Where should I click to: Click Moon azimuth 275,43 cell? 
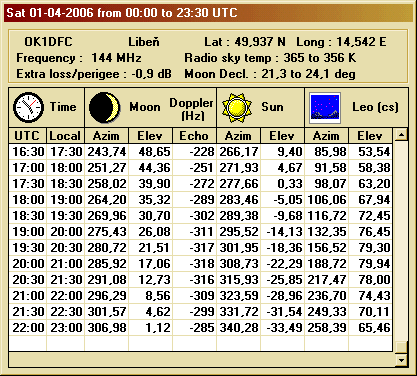click(x=107, y=232)
